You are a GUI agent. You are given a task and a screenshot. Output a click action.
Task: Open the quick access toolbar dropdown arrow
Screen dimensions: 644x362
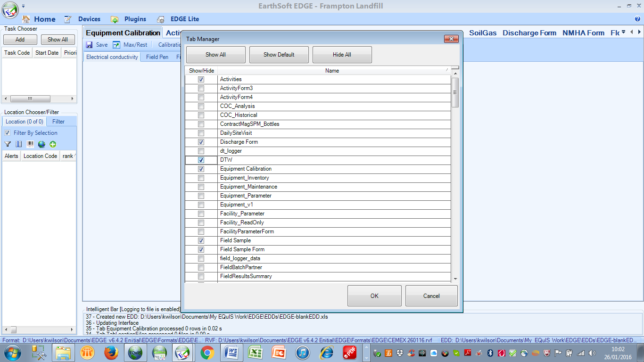coord(24,6)
